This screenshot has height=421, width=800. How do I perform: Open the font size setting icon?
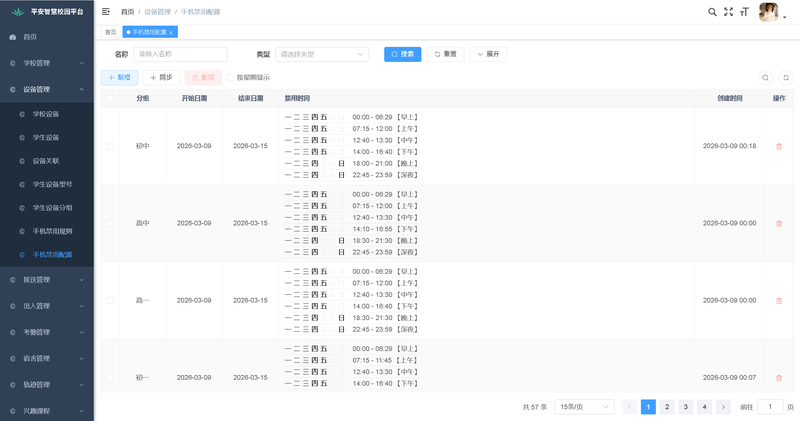[744, 12]
